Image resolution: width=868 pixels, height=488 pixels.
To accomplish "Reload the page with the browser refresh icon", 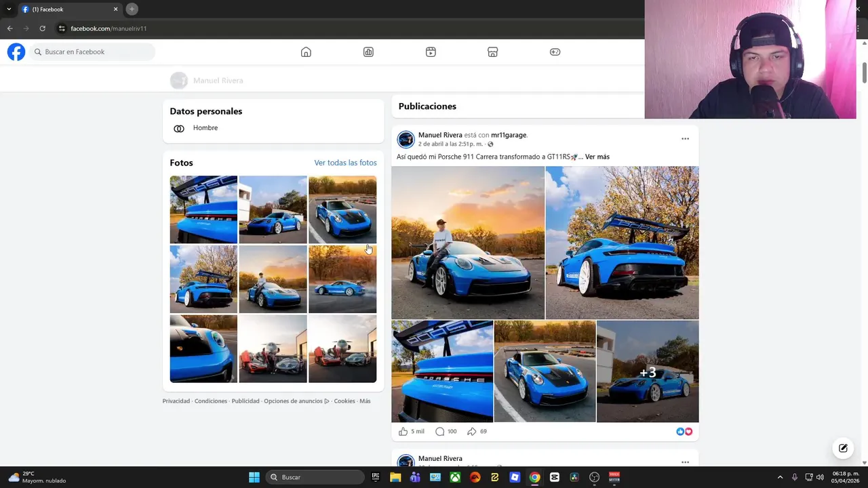I will point(42,28).
